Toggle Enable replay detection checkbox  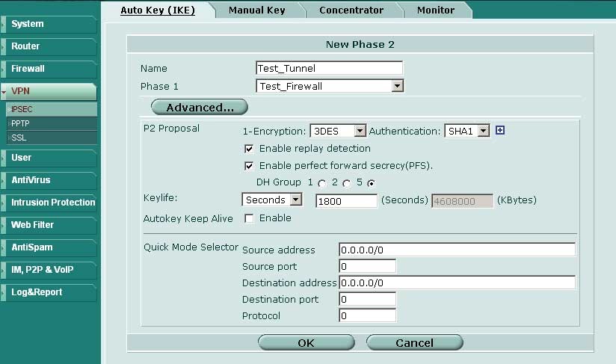click(x=249, y=149)
